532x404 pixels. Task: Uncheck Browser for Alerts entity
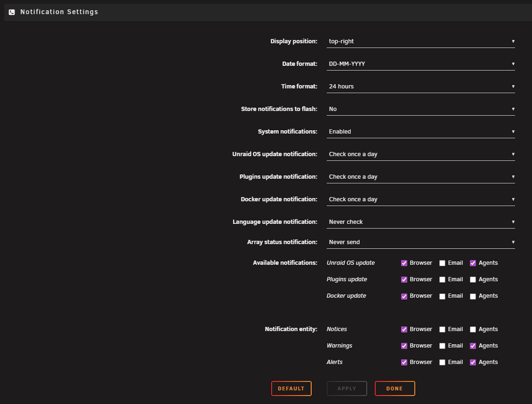[404, 363]
